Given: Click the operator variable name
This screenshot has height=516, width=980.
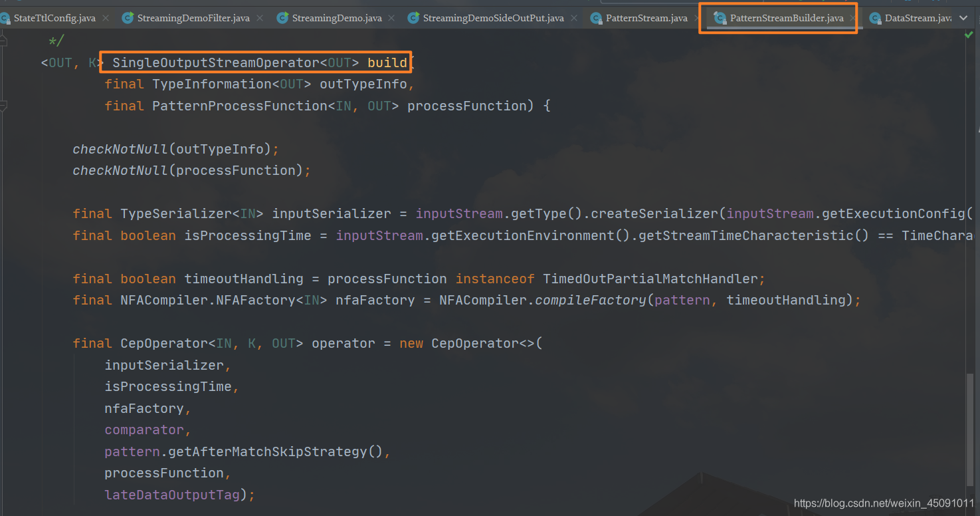Looking at the screenshot, I should (x=343, y=343).
